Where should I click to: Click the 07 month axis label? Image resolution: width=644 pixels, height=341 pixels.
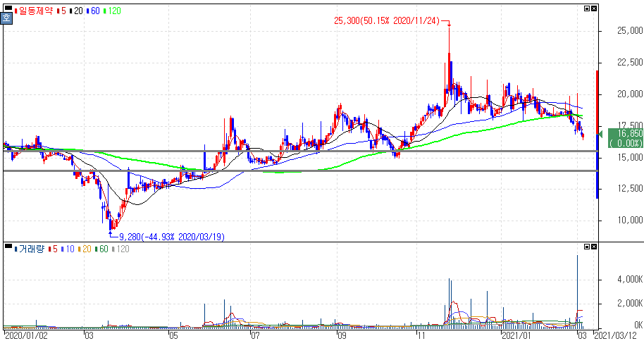[256, 335]
